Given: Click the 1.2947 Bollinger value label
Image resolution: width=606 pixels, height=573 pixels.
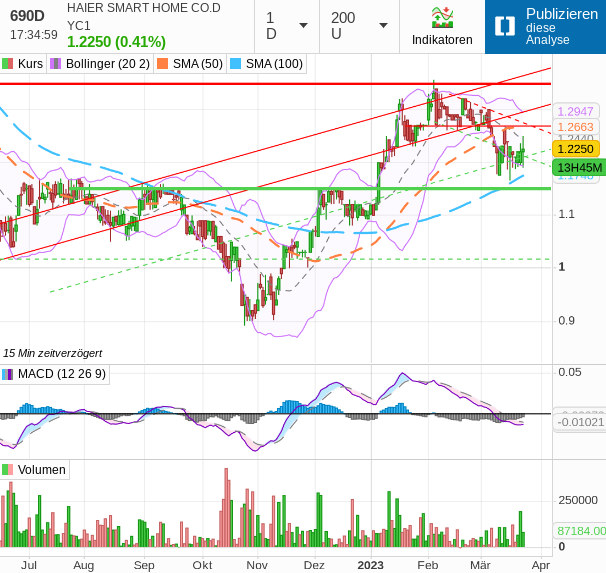Looking at the screenshot, I should pos(575,112).
